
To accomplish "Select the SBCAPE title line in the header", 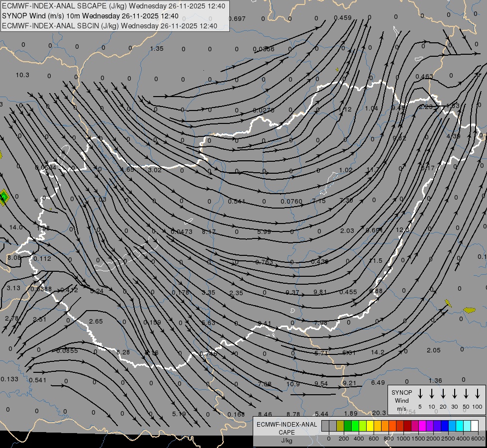I will [113, 6].
